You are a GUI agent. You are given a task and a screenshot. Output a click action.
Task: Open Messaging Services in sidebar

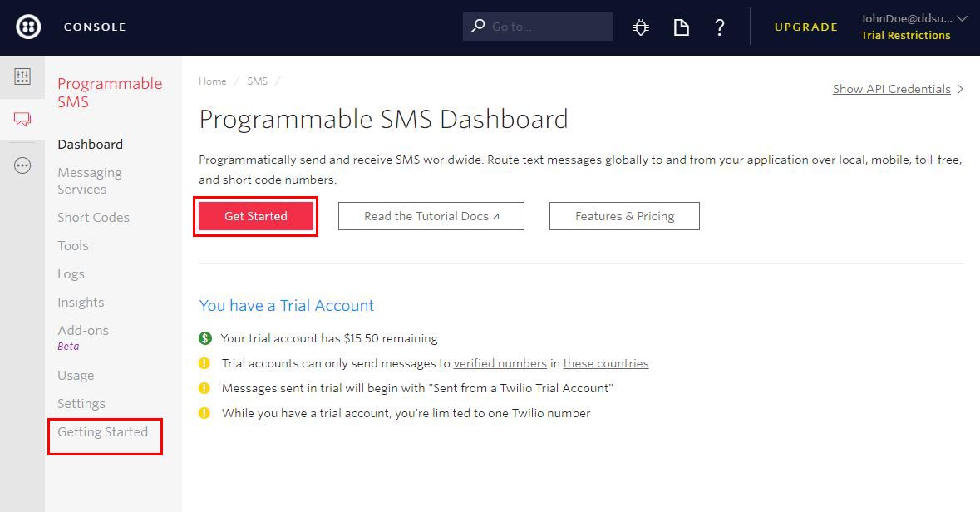(x=90, y=180)
